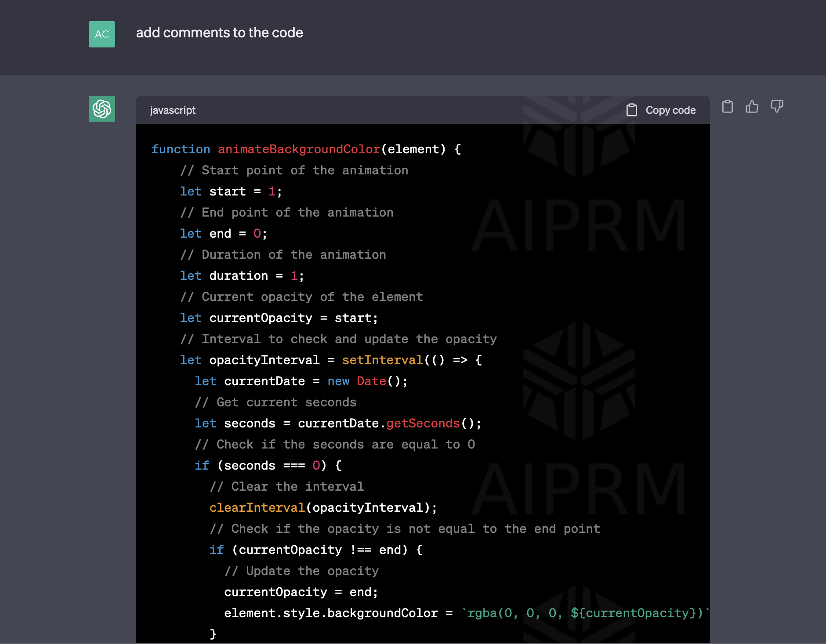Click comment 'End point of the animation'

pos(287,213)
